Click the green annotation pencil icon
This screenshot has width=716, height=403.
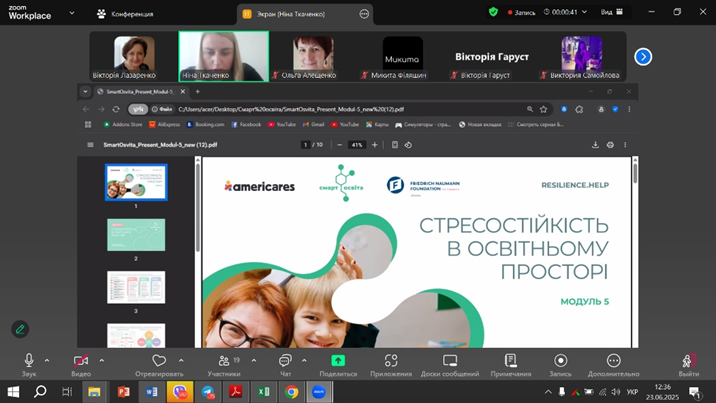tap(20, 329)
